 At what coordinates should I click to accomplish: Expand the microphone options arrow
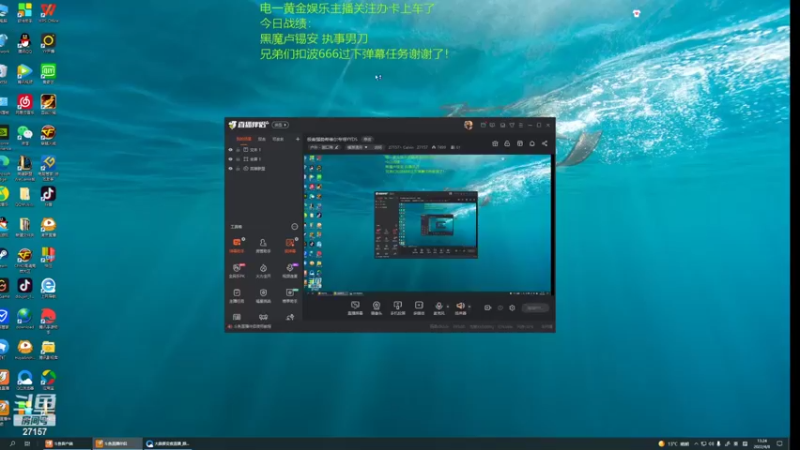[x=448, y=307]
